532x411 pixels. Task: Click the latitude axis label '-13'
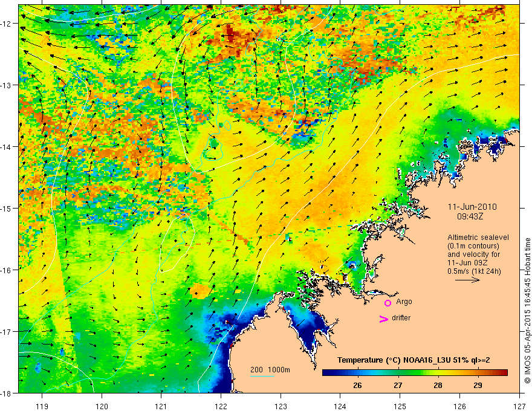point(7,85)
